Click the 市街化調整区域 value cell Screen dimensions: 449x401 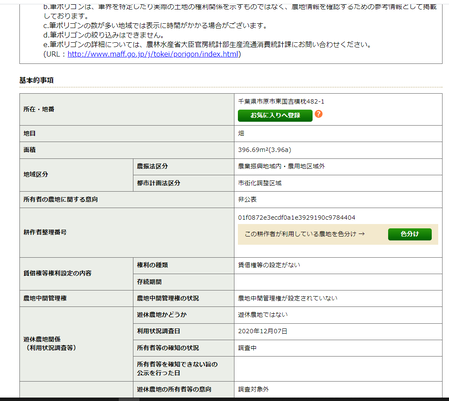tap(338, 183)
